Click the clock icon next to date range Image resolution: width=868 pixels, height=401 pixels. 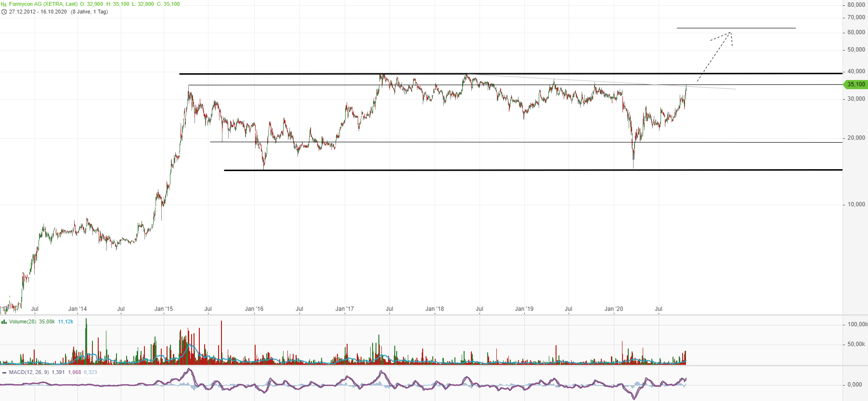pos(4,12)
